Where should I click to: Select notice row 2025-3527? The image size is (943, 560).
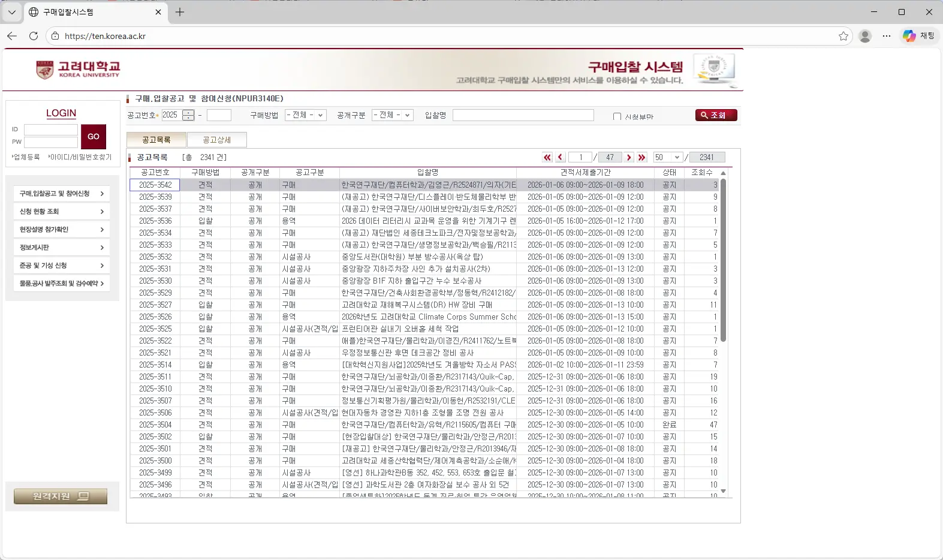[x=424, y=305]
